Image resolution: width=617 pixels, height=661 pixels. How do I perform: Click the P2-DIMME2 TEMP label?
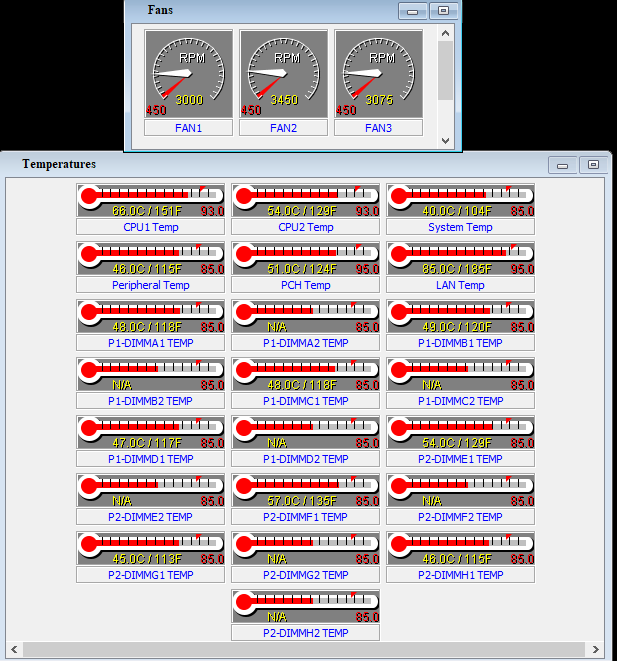[x=150, y=517]
